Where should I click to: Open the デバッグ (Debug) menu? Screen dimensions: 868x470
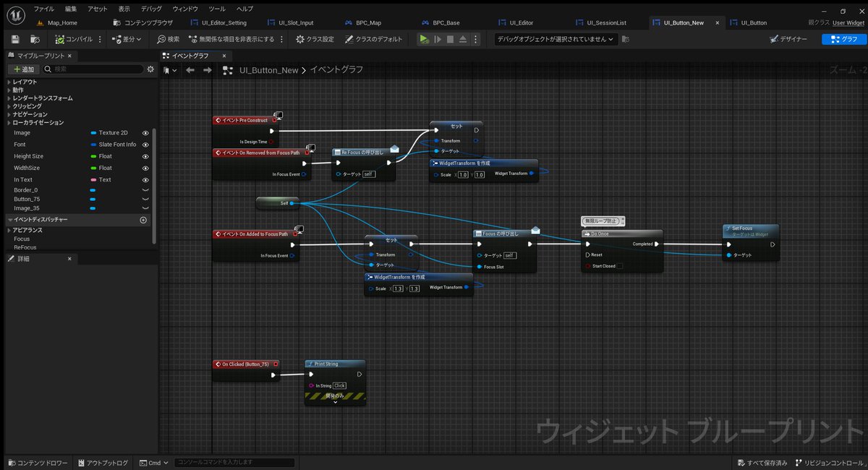tap(151, 9)
